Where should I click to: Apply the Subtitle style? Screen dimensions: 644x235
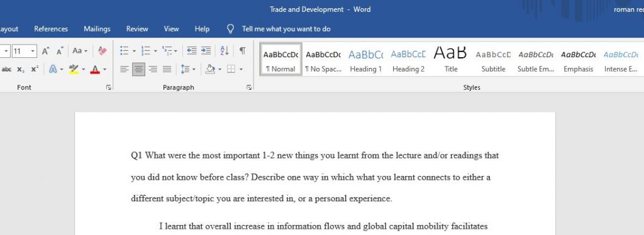pos(493,59)
